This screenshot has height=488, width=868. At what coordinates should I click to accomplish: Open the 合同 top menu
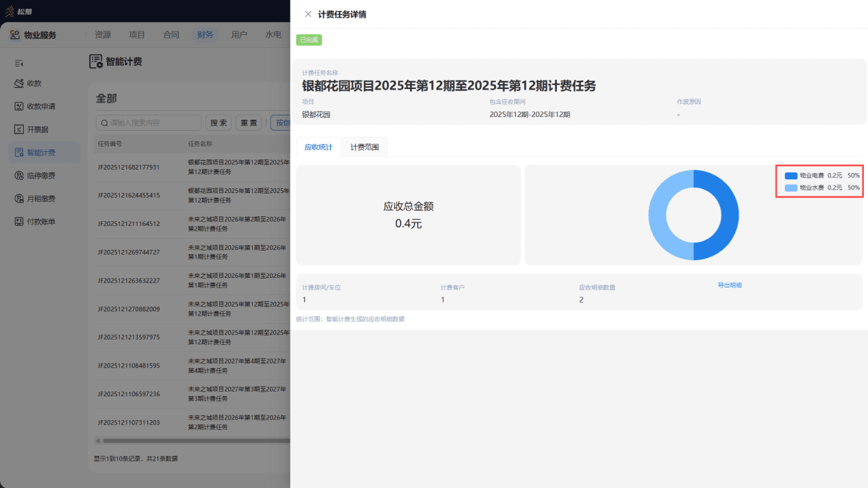(x=171, y=35)
